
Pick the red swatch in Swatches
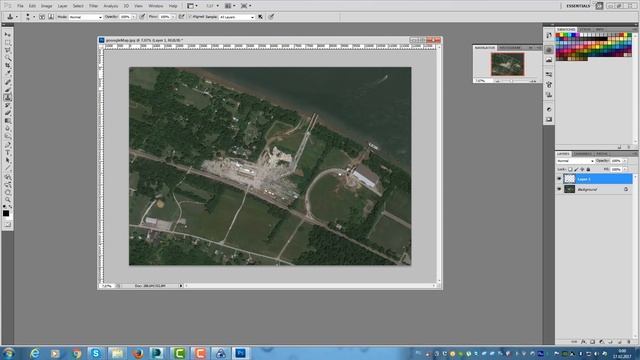click(558, 35)
